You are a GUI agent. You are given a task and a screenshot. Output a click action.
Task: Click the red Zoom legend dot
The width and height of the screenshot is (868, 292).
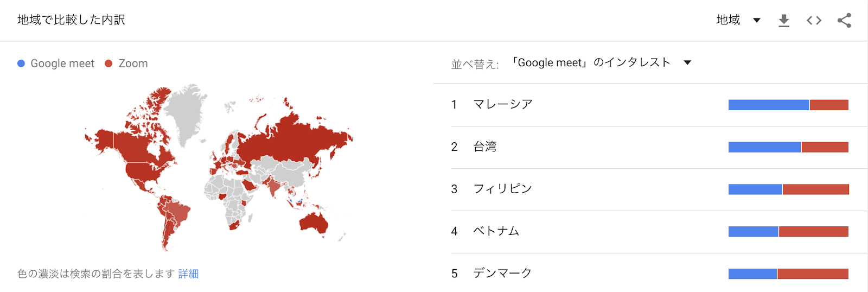click(108, 64)
